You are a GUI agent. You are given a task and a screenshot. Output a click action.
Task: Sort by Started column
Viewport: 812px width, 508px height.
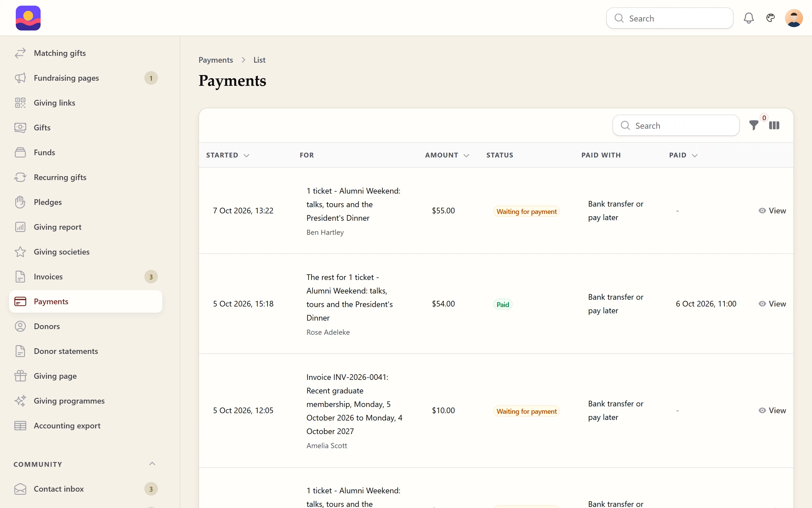[x=228, y=155]
